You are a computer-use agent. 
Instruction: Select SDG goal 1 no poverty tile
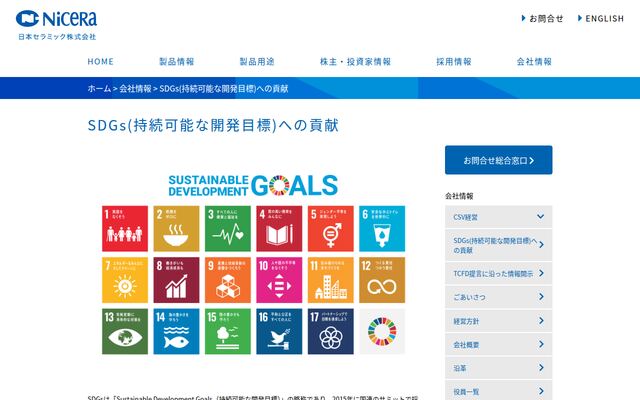[125, 229]
